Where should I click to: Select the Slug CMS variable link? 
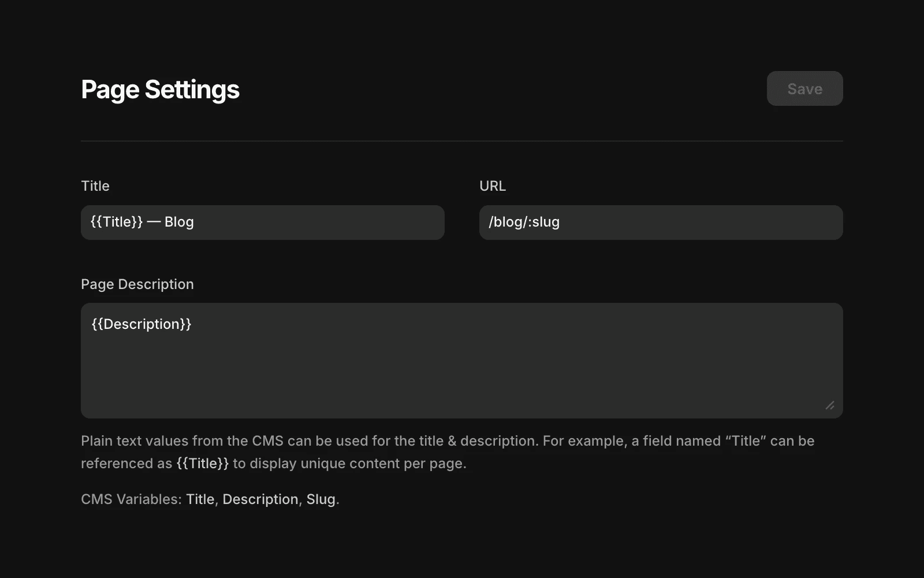pyautogui.click(x=322, y=499)
